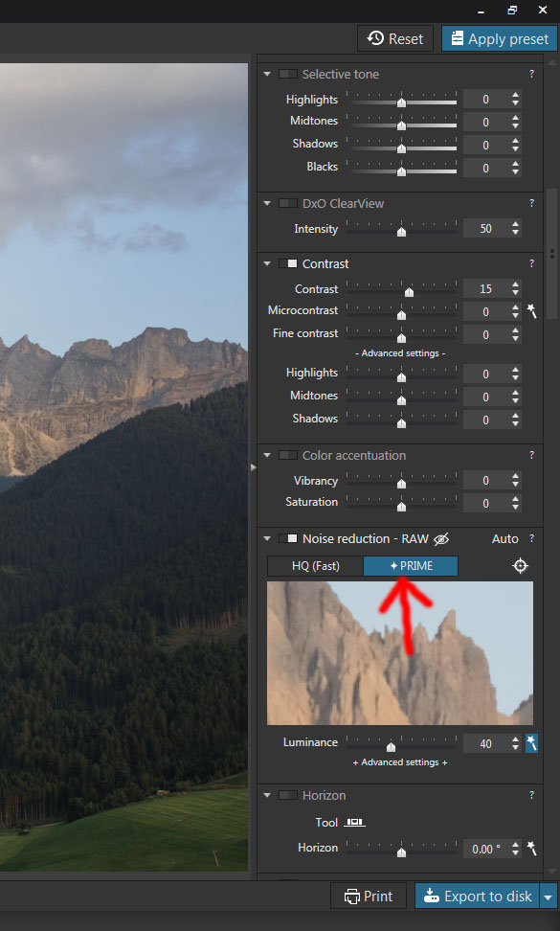This screenshot has width=560, height=931.
Task: Collapse the right panel with side arrow
Action: coord(254,467)
